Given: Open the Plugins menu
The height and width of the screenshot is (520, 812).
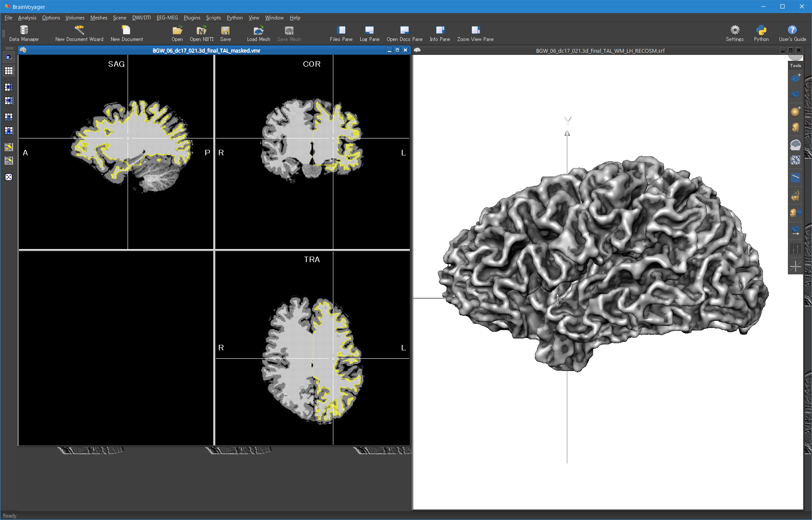Looking at the screenshot, I should click(x=192, y=18).
